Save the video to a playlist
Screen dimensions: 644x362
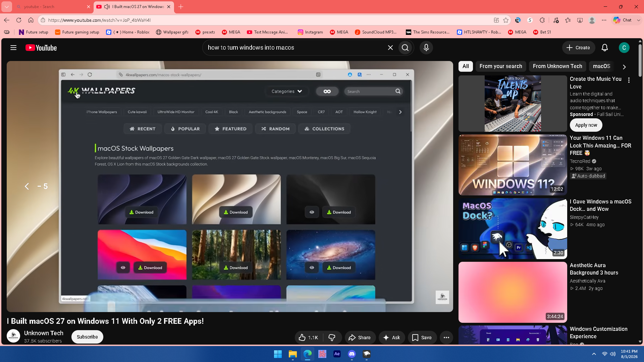422,338
